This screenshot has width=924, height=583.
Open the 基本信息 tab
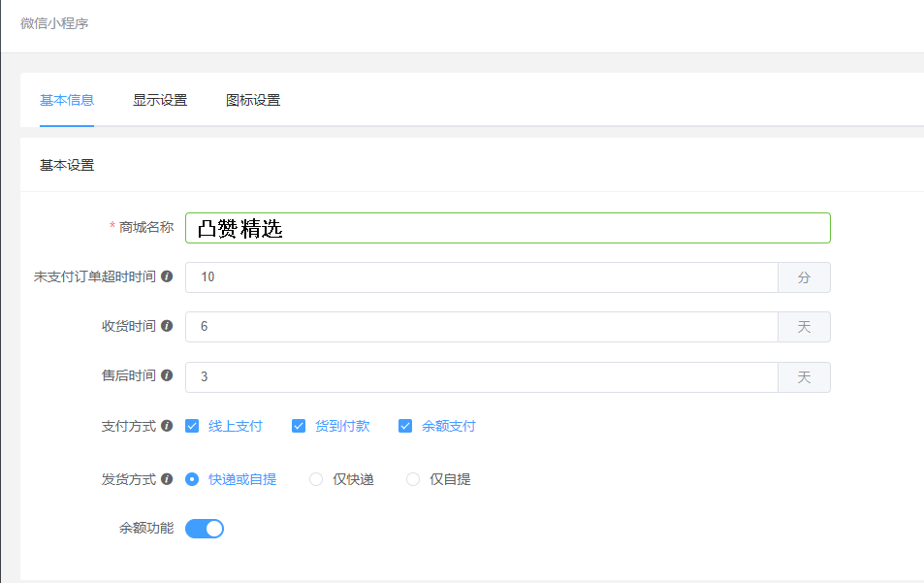coord(67,100)
